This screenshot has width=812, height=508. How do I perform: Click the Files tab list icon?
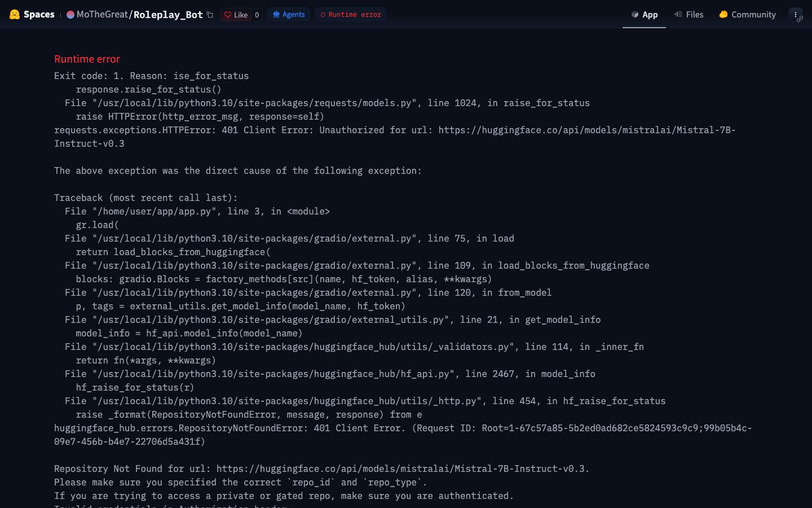coord(678,15)
